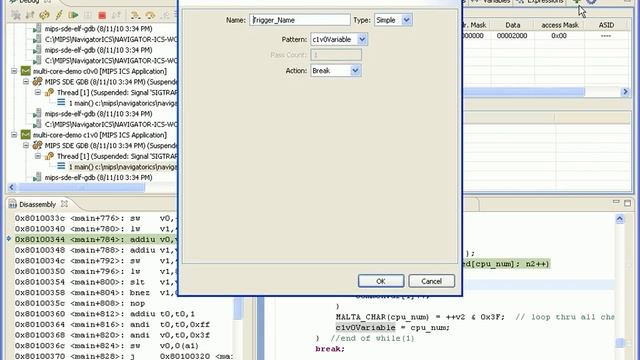Open the Action dropdown set to Break
This screenshot has width=640, height=360.
tap(356, 71)
